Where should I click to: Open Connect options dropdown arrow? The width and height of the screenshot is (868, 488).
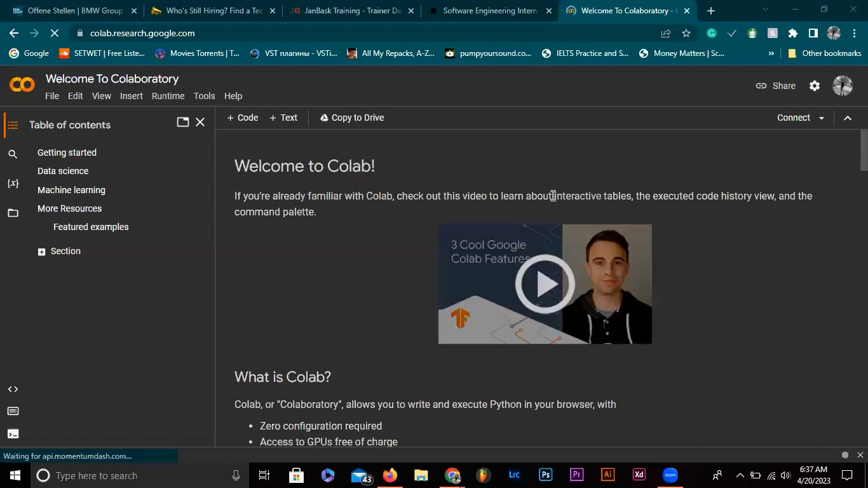click(821, 118)
